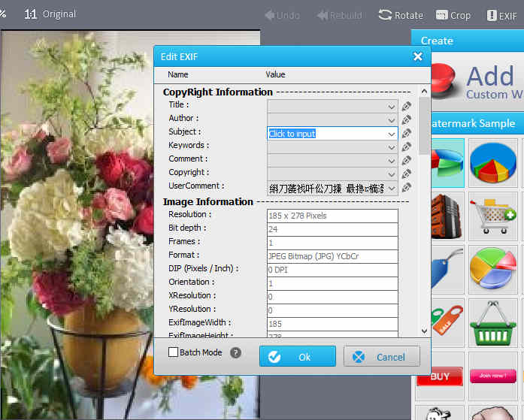Click the pencil edit icon for Comment
Screen dimensions: 524x420
pos(407,161)
